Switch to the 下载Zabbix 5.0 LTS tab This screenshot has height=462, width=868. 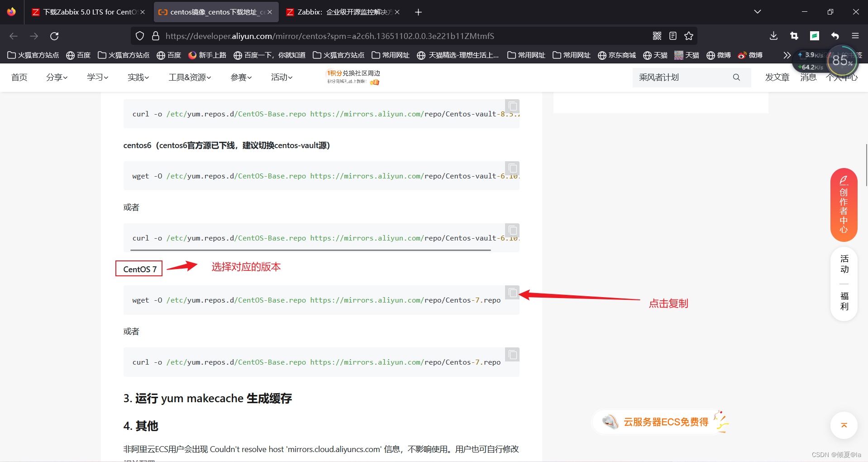pyautogui.click(x=89, y=12)
